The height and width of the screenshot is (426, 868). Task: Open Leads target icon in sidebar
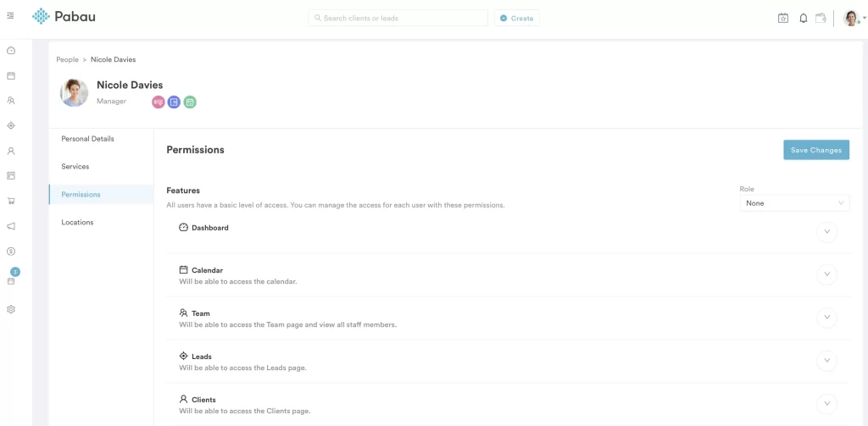click(x=11, y=125)
